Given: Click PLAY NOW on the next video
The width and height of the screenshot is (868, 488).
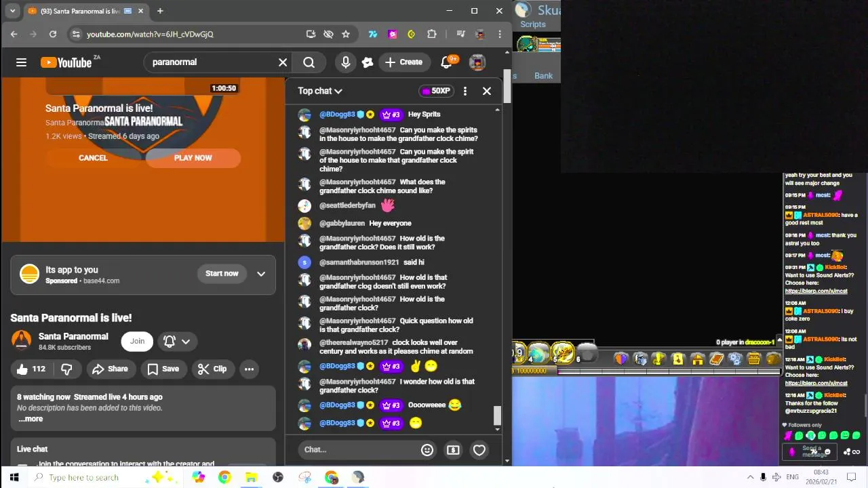Looking at the screenshot, I should click(x=193, y=158).
